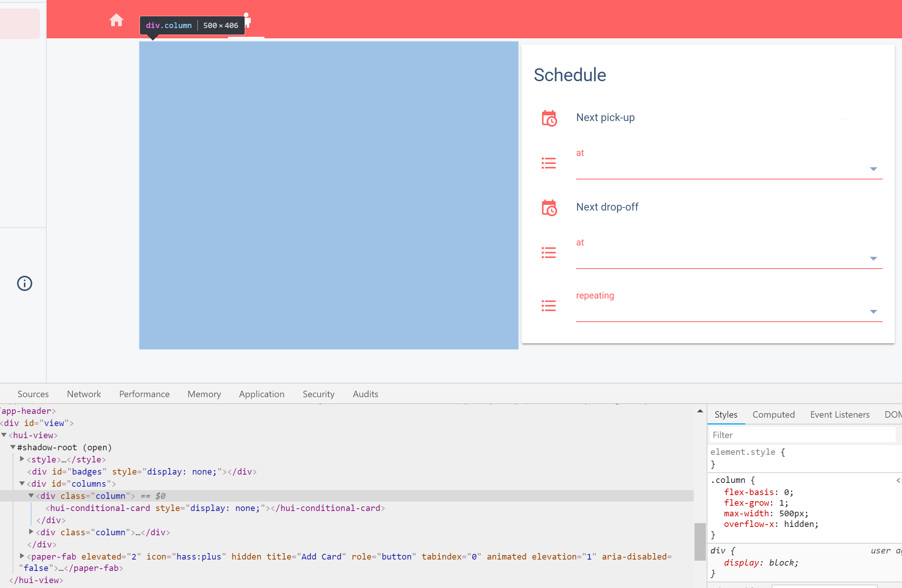This screenshot has width=902, height=588.
Task: Click the list icon beside the pick-up 'at' field
Action: [548, 163]
